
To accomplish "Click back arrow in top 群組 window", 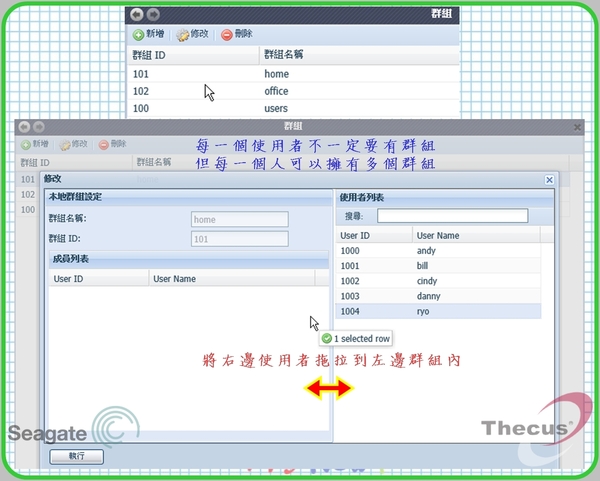I will [137, 15].
